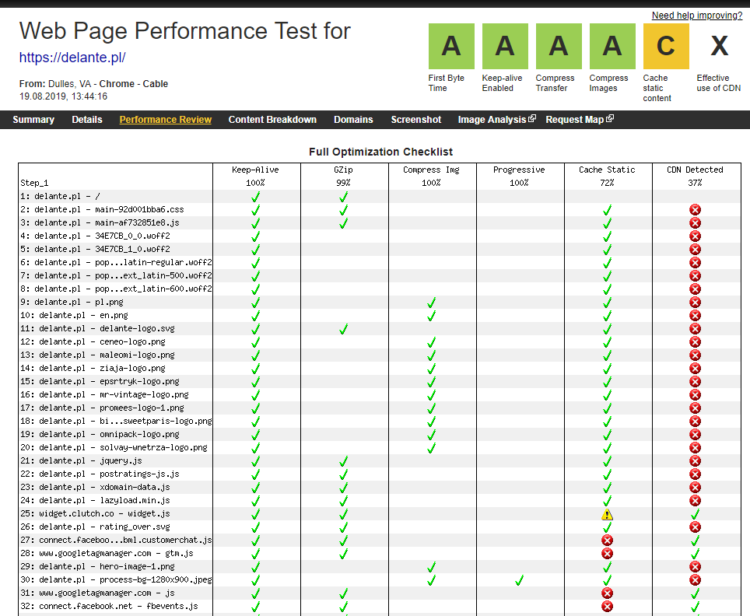Open the Summary tab

(x=33, y=120)
